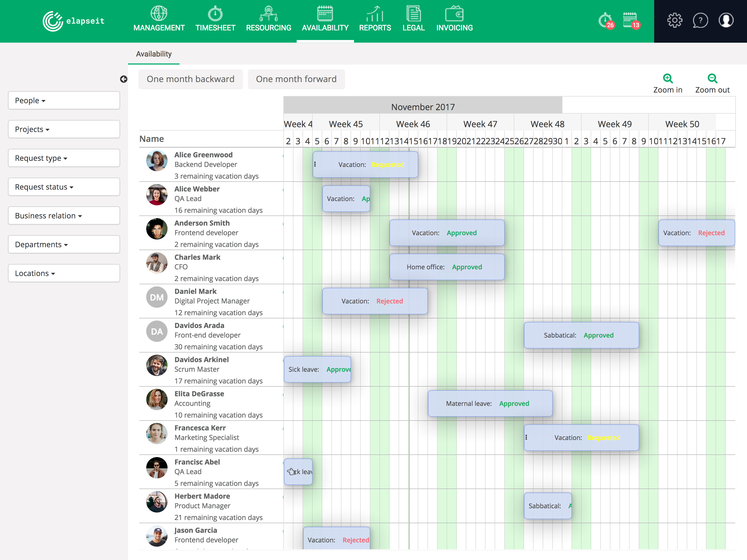747x560 pixels.
Task: Click the Week 49 header
Action: (615, 124)
